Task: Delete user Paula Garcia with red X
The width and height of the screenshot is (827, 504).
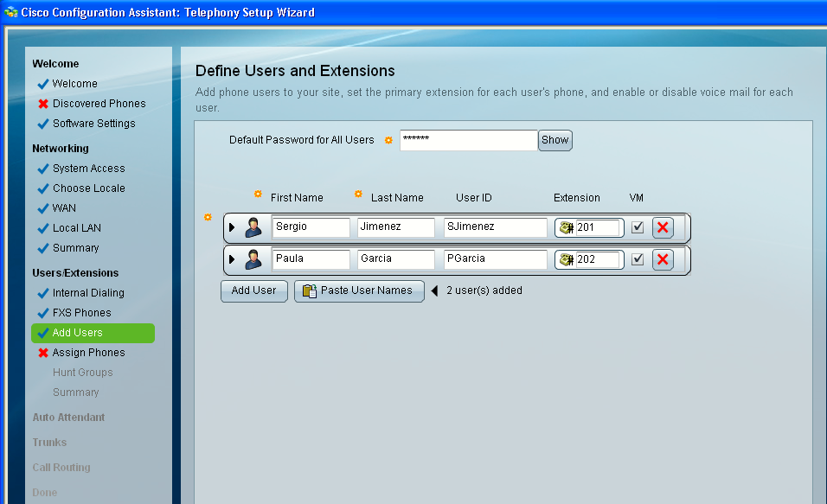Action: (x=663, y=259)
